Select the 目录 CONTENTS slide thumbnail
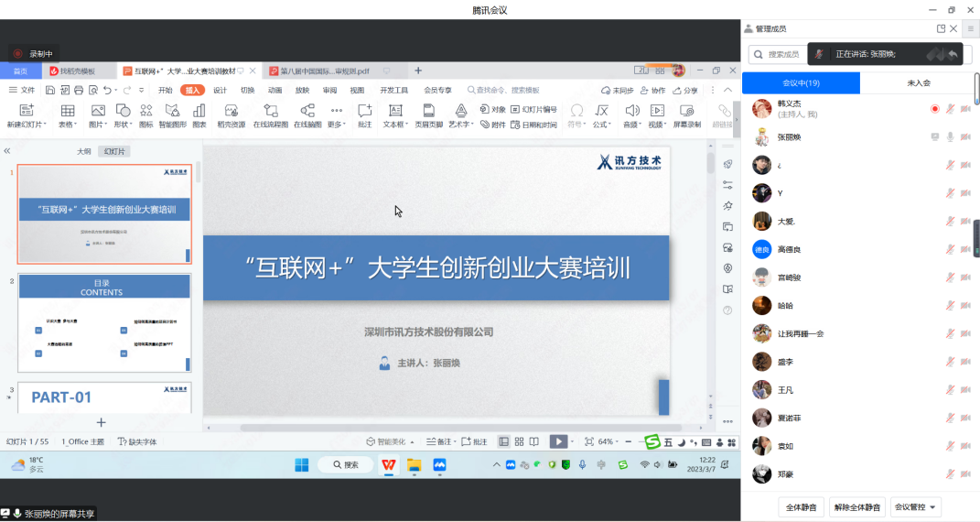980x522 pixels. (x=104, y=322)
